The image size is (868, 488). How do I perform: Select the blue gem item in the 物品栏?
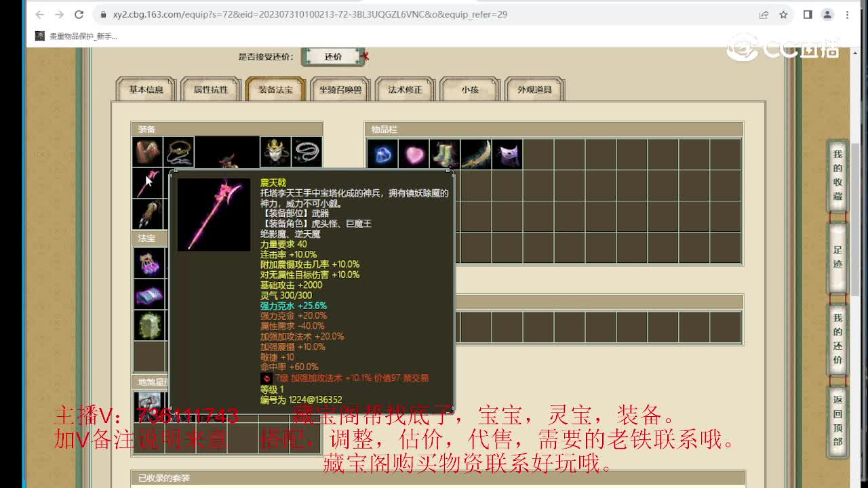click(x=382, y=155)
